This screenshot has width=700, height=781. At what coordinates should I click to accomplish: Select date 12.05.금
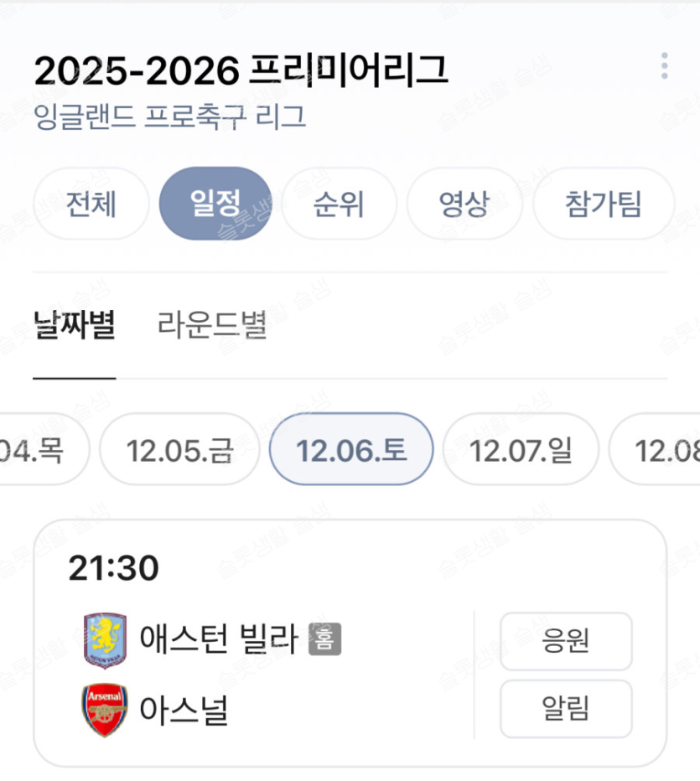pos(179,451)
